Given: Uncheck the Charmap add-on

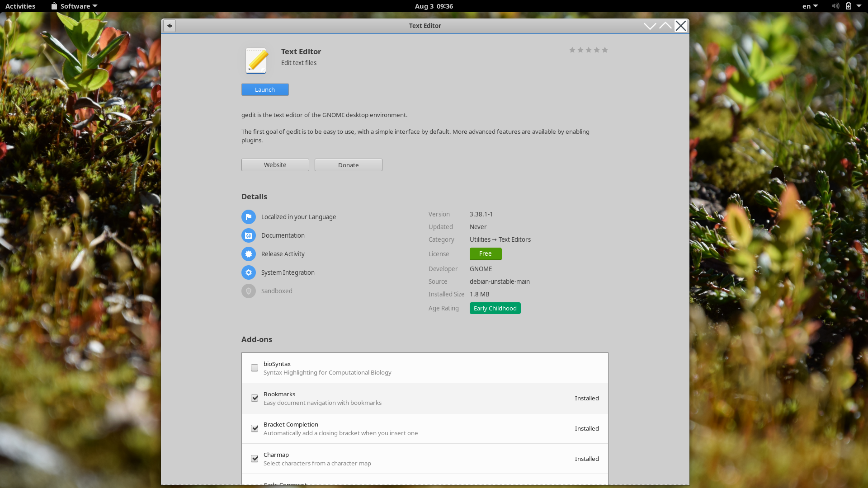Looking at the screenshot, I should pyautogui.click(x=255, y=459).
